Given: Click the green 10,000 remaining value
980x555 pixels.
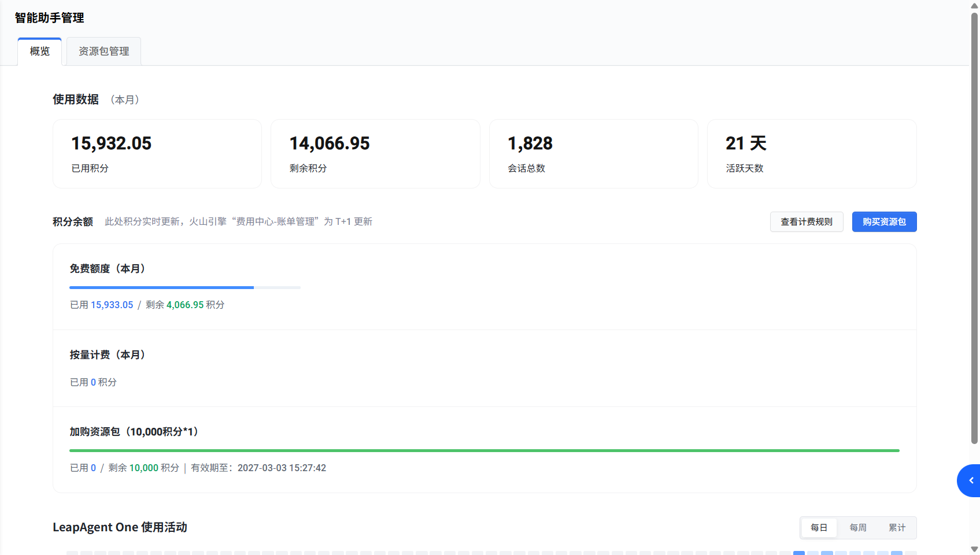Looking at the screenshot, I should [144, 468].
